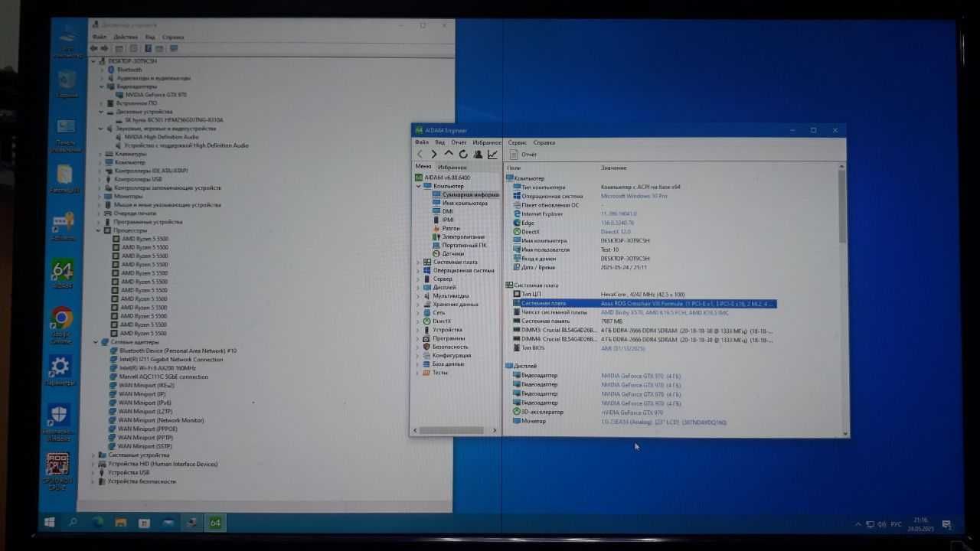Open the taskbar search icon

pyautogui.click(x=73, y=522)
